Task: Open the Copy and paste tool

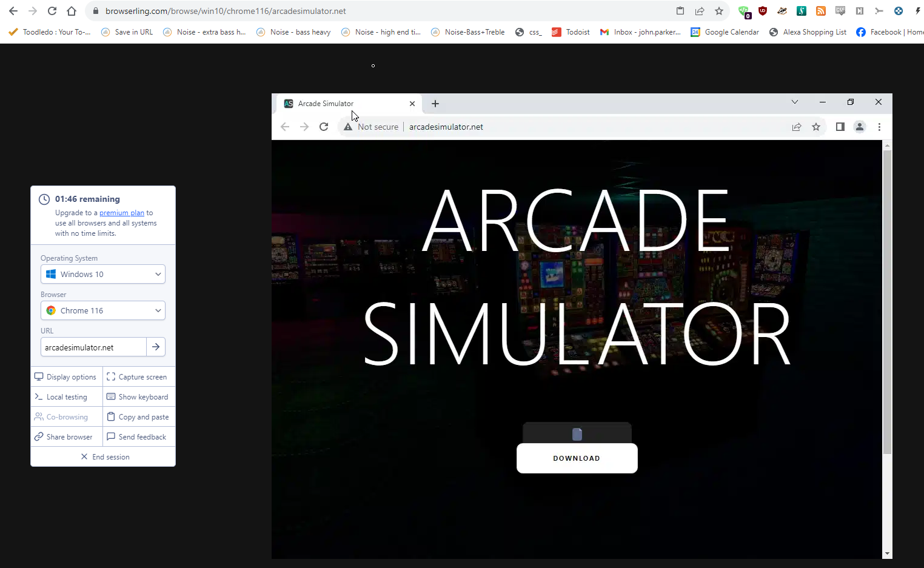Action: (138, 417)
